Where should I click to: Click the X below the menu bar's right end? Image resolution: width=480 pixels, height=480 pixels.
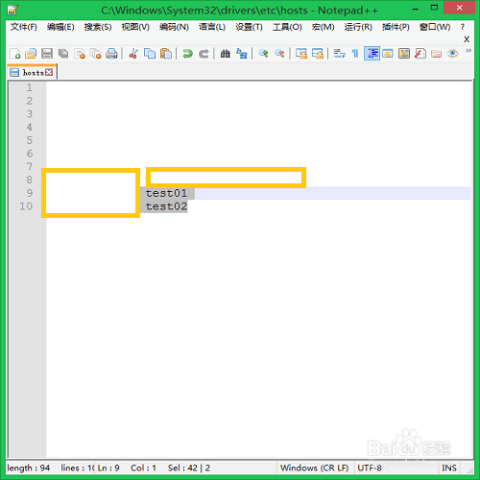pyautogui.click(x=467, y=39)
